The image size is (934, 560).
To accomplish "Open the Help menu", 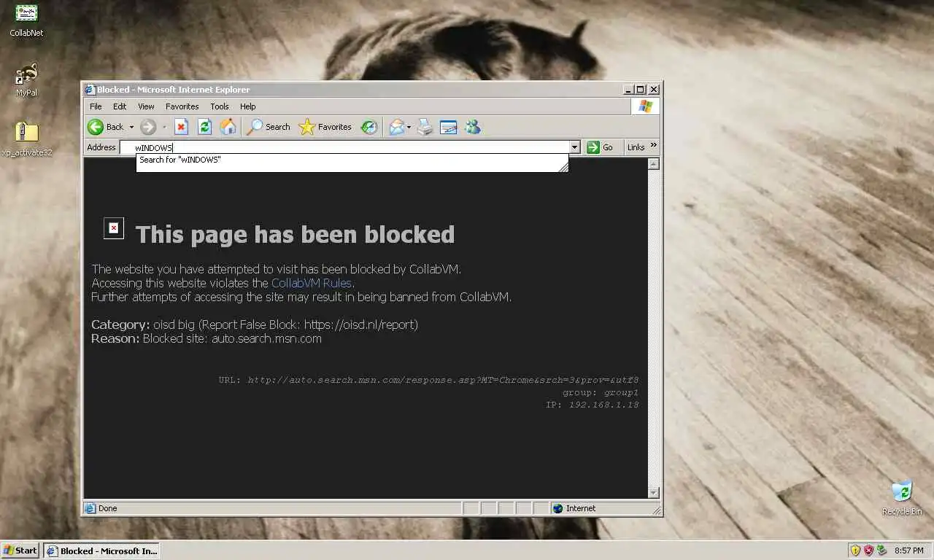I will (248, 106).
